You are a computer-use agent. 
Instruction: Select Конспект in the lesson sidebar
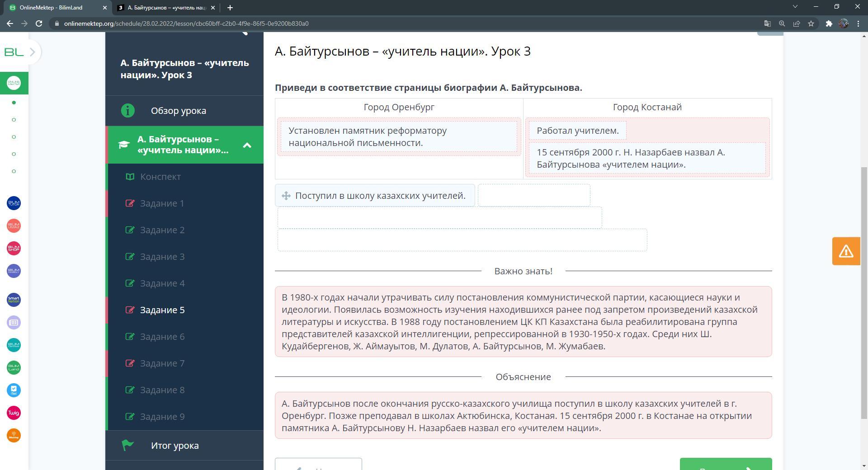coord(160,177)
